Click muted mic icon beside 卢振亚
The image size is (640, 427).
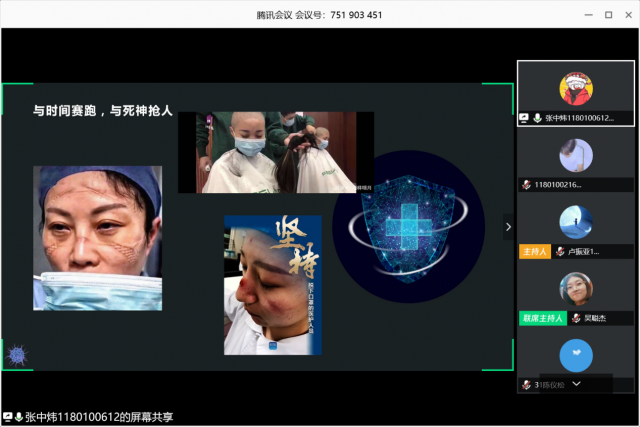tap(560, 251)
